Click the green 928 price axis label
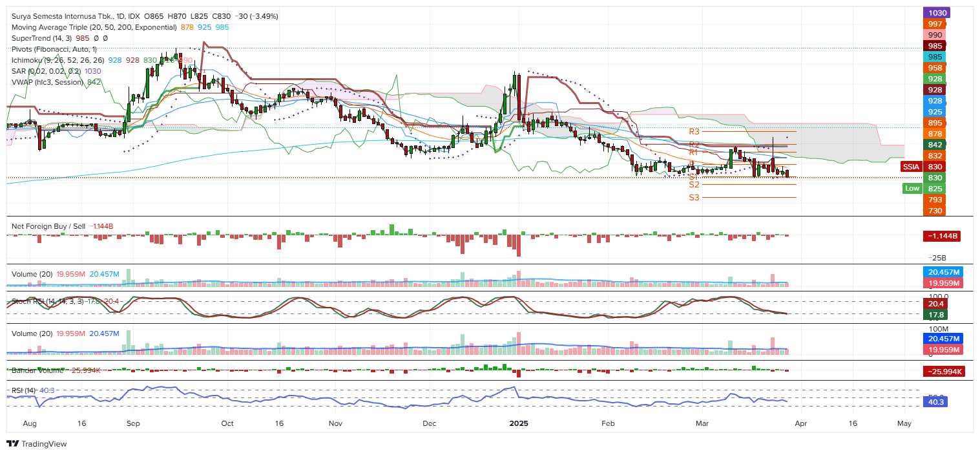 click(935, 79)
